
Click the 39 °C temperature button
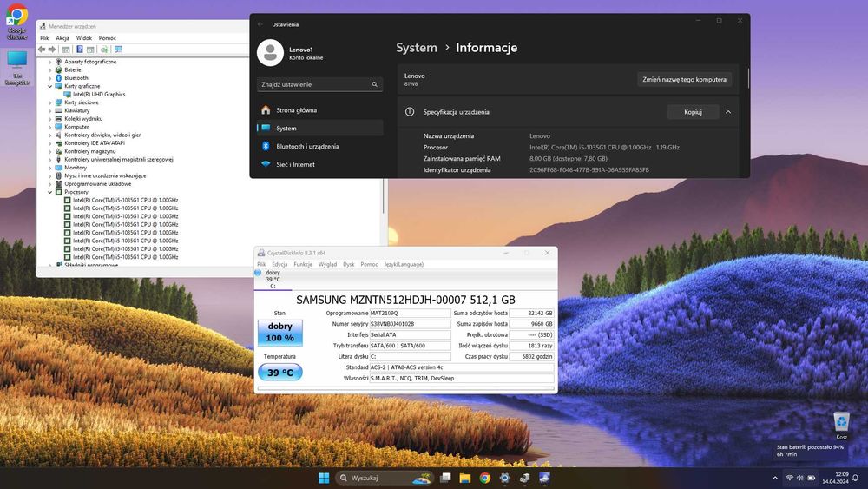[x=280, y=373]
